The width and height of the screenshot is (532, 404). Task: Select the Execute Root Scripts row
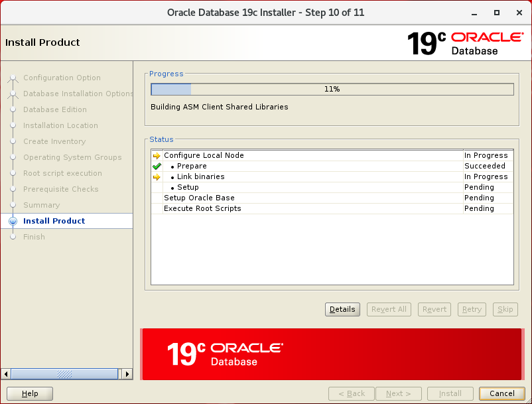332,208
